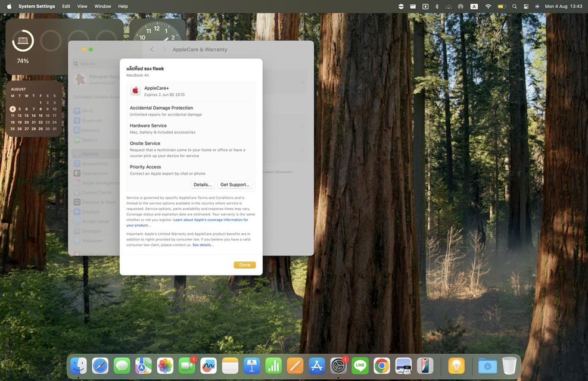588x381 pixels.
Task: Select Appearance in the settings sidebar
Action: [x=96, y=173]
